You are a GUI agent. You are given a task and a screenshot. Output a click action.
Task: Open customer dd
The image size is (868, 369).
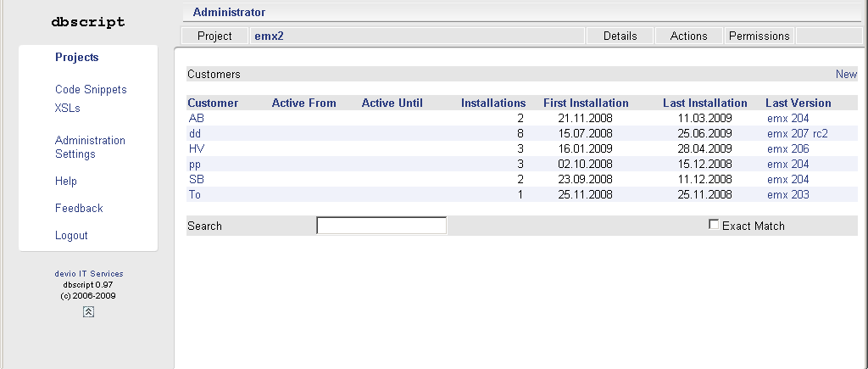(x=195, y=133)
